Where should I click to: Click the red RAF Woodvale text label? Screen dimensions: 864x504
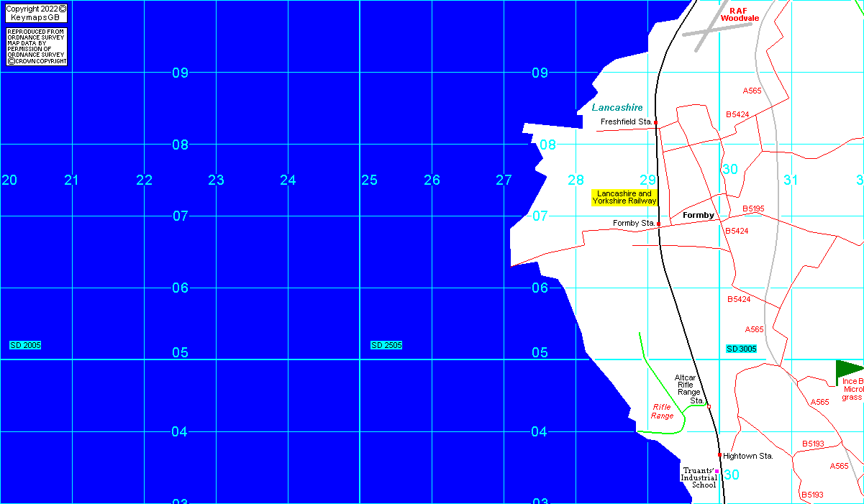[740, 14]
